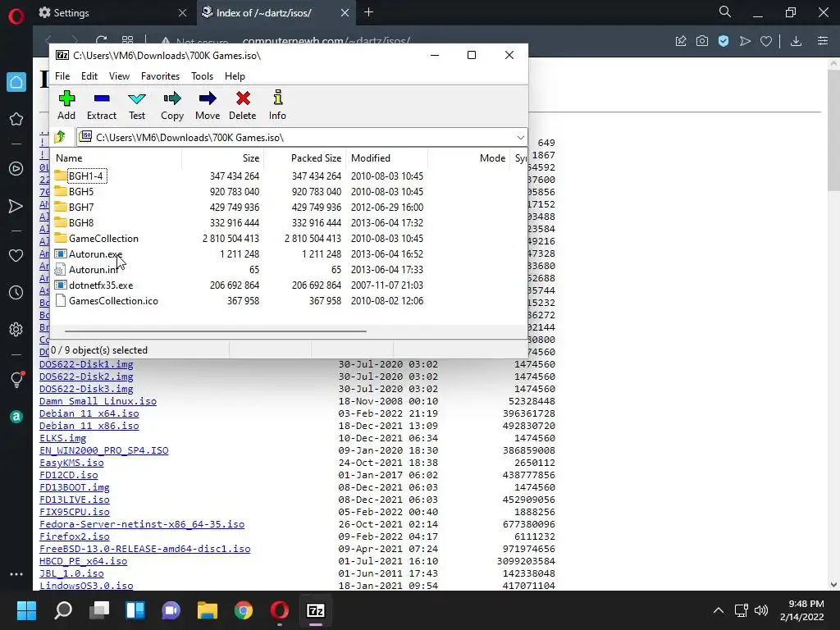The image size is (840, 630).
Task: Open the Windows Start menu
Action: pyautogui.click(x=26, y=610)
